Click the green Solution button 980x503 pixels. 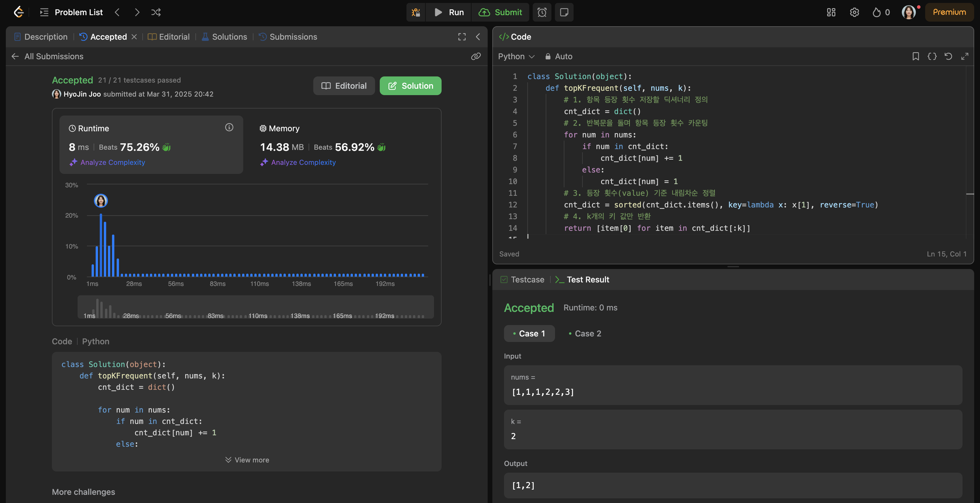pos(410,85)
